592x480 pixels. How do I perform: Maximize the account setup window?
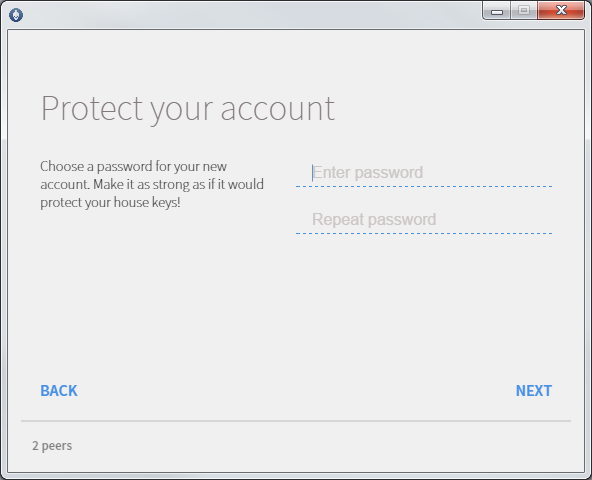(524, 11)
